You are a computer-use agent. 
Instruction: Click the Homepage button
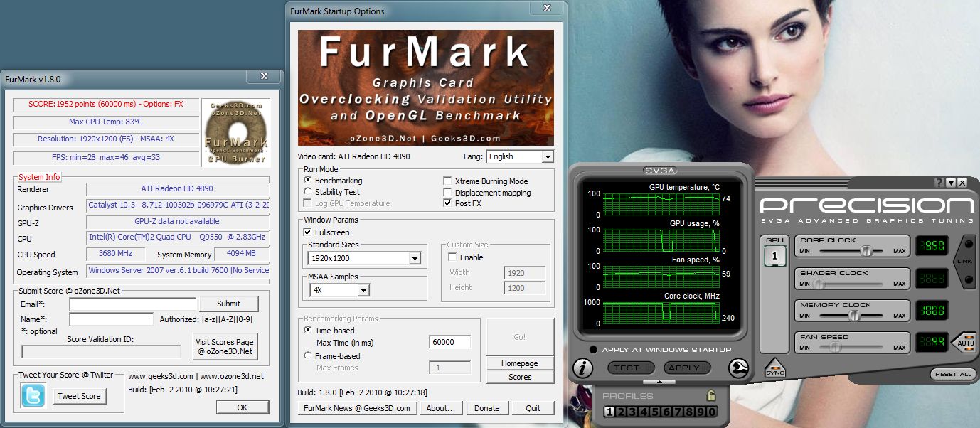point(520,363)
